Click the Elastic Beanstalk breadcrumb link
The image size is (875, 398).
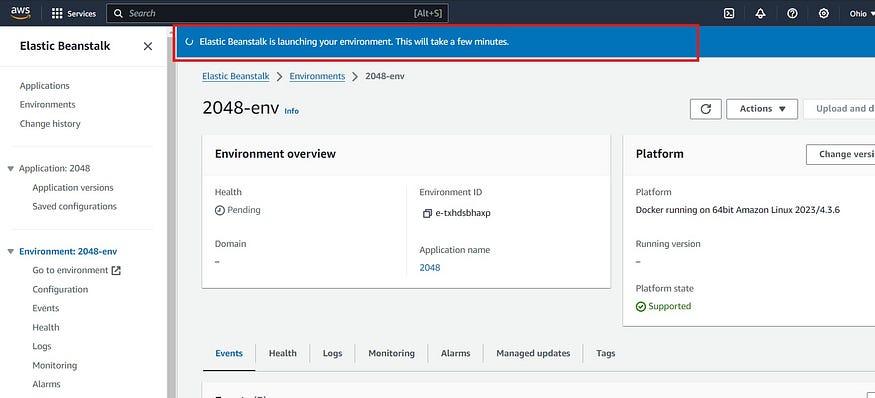coord(235,76)
